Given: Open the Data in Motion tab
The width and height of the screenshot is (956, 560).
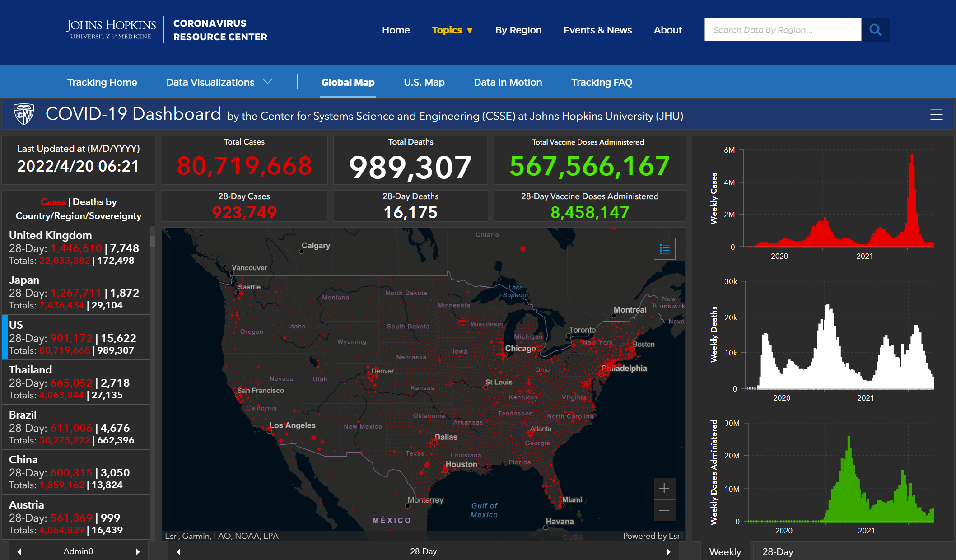Looking at the screenshot, I should [508, 82].
